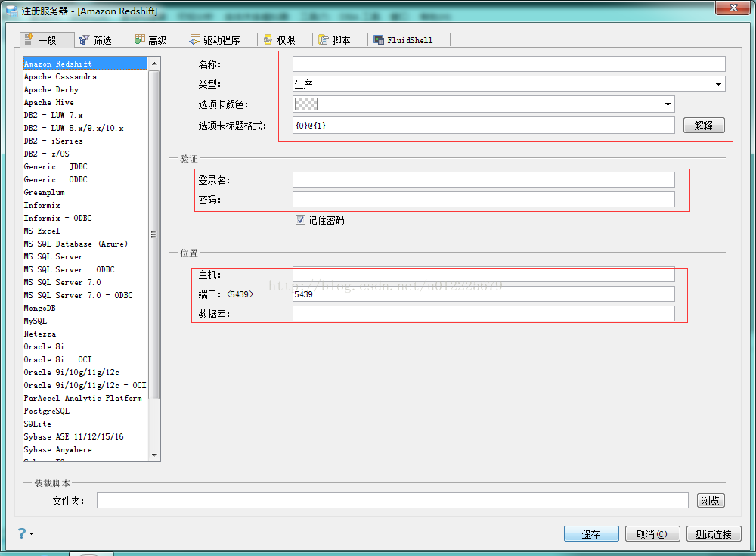Click the transparent 选项卡颜色 swatch
756x556 pixels.
[x=305, y=104]
